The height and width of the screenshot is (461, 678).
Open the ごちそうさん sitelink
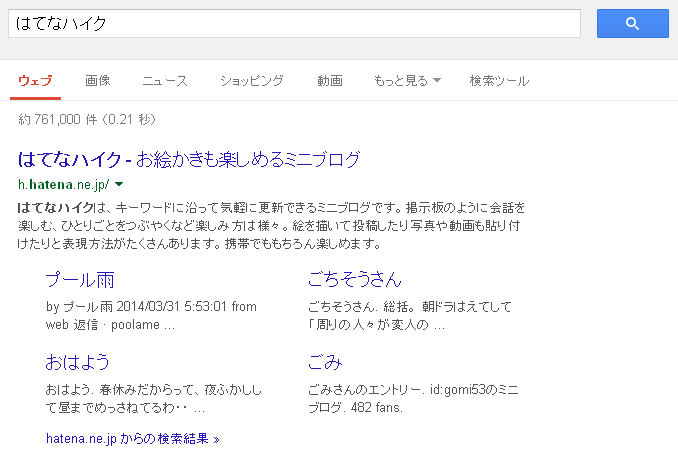pyautogui.click(x=355, y=279)
